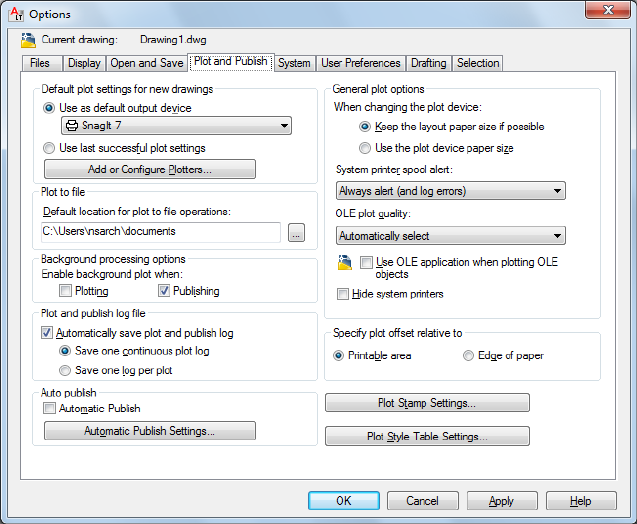Click the default plot to file location field
Screen dimensions: 637x524
pos(160,232)
